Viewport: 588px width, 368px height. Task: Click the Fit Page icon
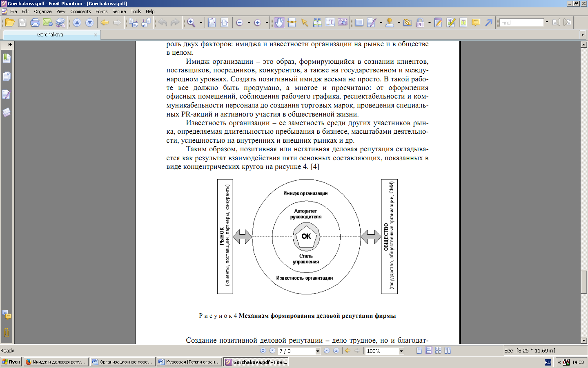coord(212,22)
